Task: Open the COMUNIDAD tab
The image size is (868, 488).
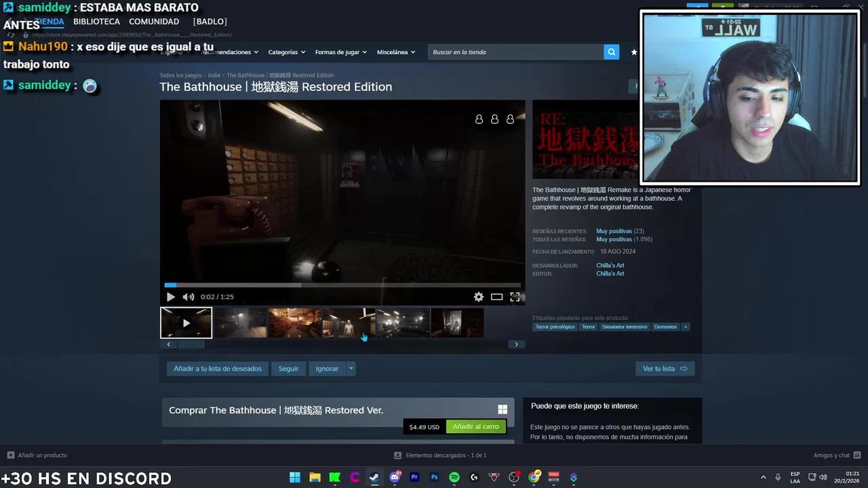Action: (154, 22)
